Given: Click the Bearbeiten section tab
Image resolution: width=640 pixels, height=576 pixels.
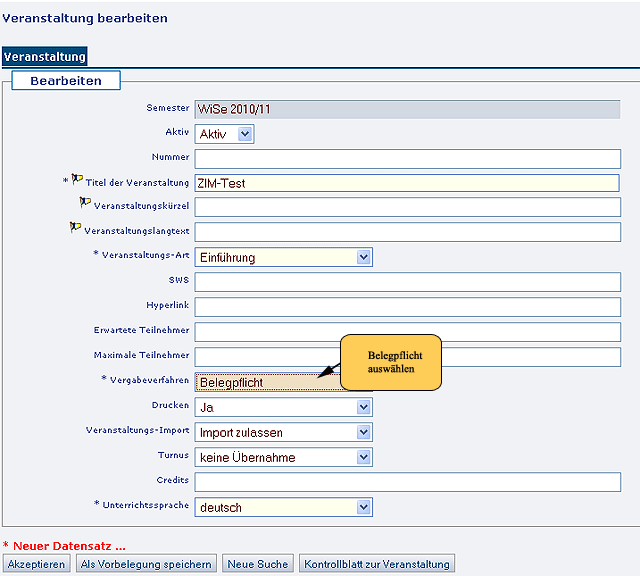Looking at the screenshot, I should [65, 80].
